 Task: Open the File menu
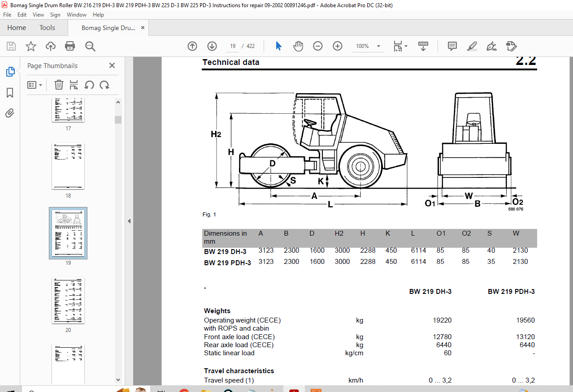tap(7, 15)
